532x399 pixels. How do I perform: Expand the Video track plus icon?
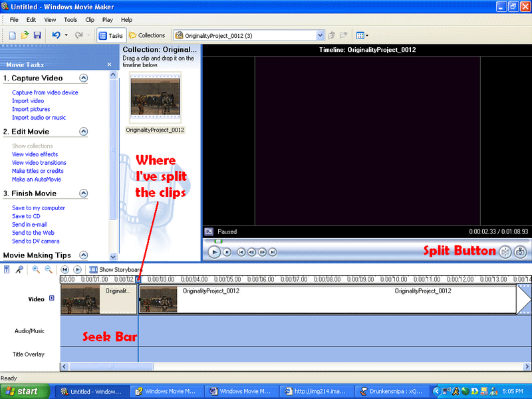point(51,299)
